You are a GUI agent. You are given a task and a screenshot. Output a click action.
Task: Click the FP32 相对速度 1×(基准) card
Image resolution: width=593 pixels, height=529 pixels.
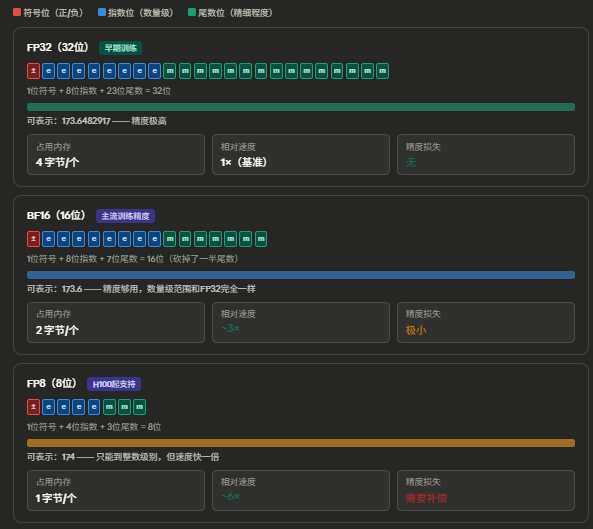(x=301, y=154)
